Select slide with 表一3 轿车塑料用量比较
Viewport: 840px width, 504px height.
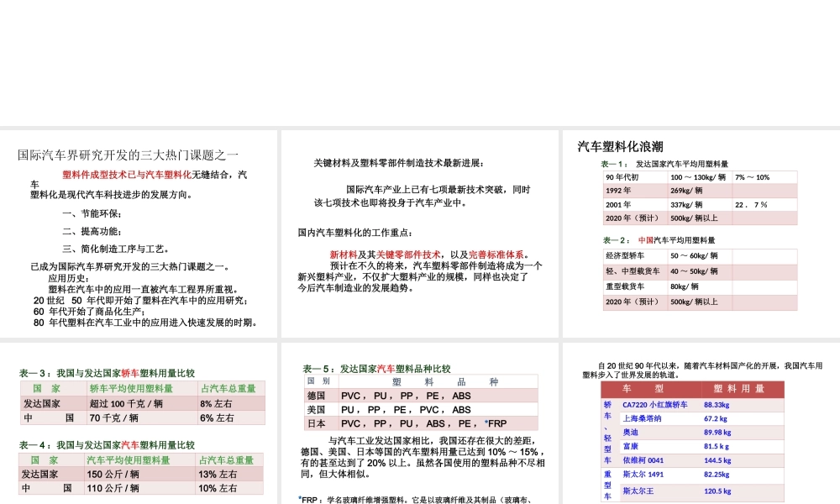pos(139,423)
